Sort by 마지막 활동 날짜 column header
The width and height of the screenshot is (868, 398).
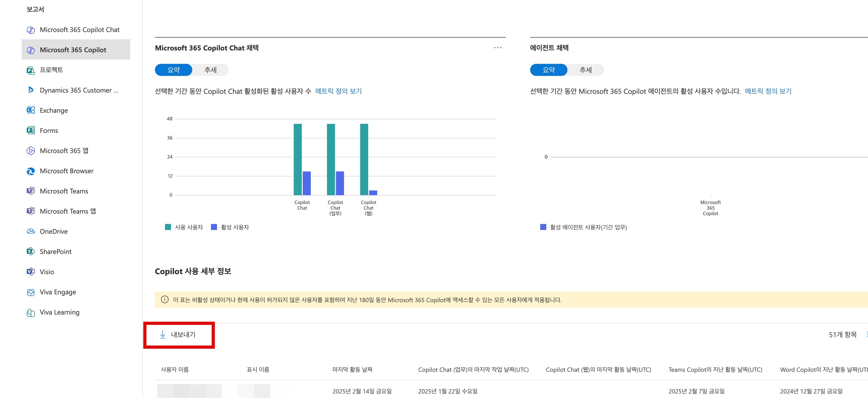tap(352, 370)
